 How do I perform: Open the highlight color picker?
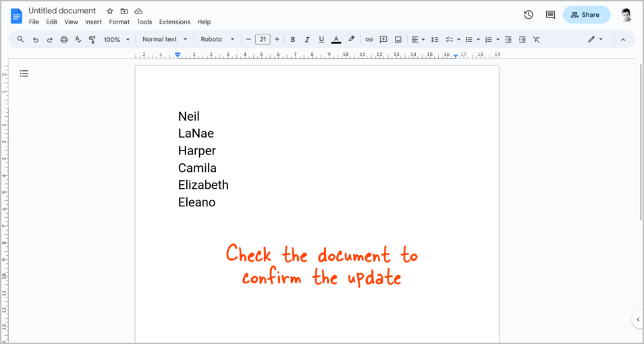[x=351, y=39]
